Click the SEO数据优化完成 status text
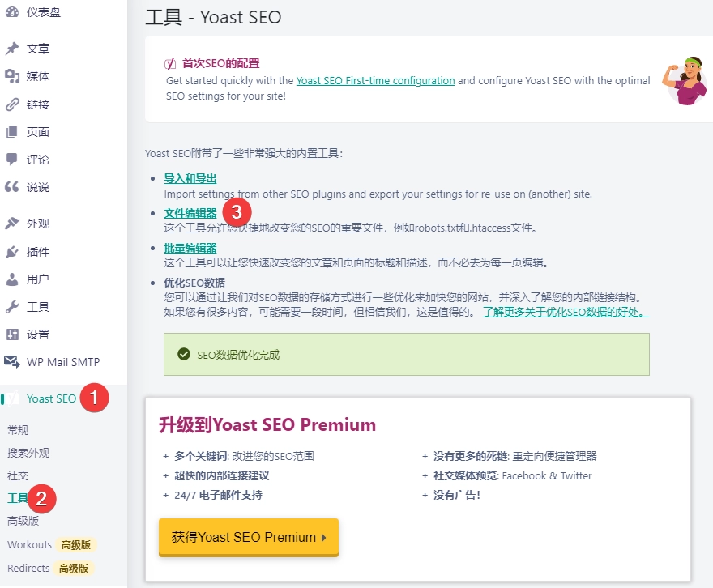Viewport: 713px width, 588px height. [238, 355]
